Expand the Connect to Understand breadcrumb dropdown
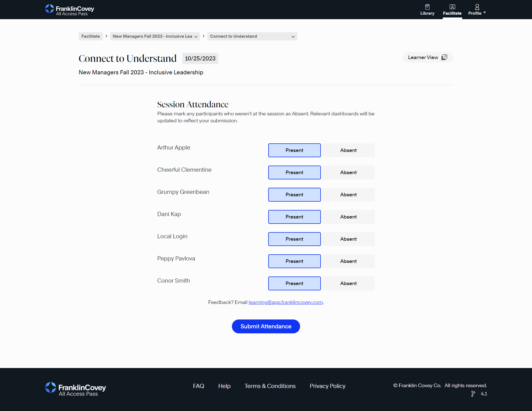This screenshot has width=532, height=411. click(293, 36)
